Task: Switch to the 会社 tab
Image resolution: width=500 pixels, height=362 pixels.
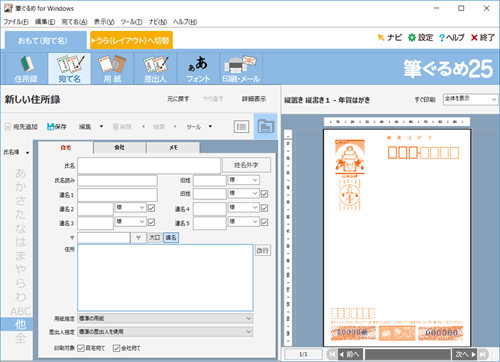Action: tap(119, 147)
